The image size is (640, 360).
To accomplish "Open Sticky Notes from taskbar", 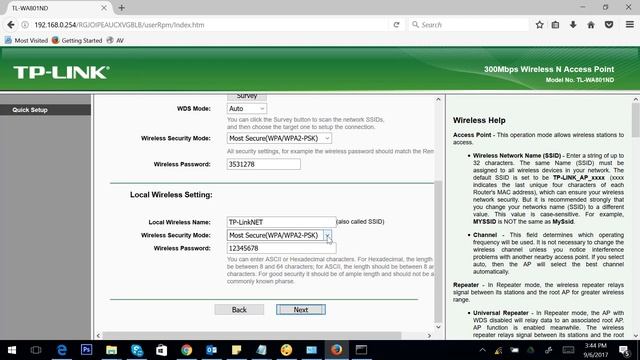I will (x=236, y=350).
